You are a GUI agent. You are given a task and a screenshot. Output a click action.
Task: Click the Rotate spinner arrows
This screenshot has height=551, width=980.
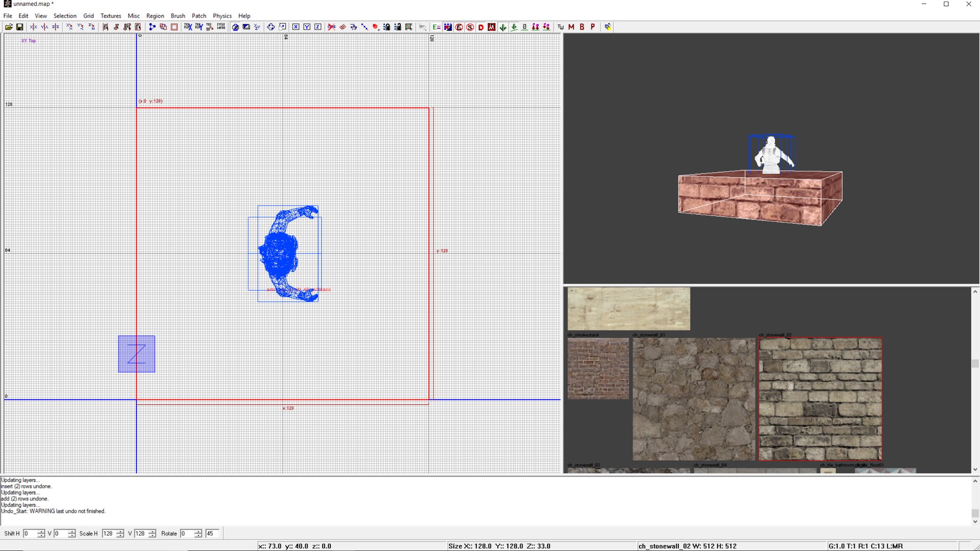pyautogui.click(x=199, y=534)
